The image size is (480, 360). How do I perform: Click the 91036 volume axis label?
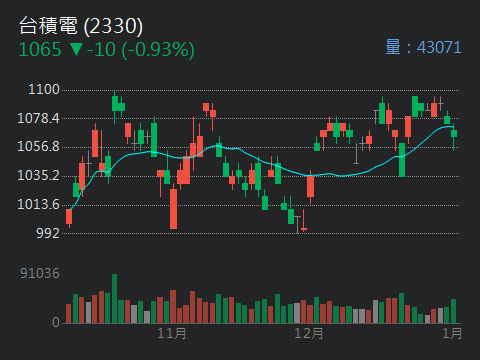click(40, 273)
